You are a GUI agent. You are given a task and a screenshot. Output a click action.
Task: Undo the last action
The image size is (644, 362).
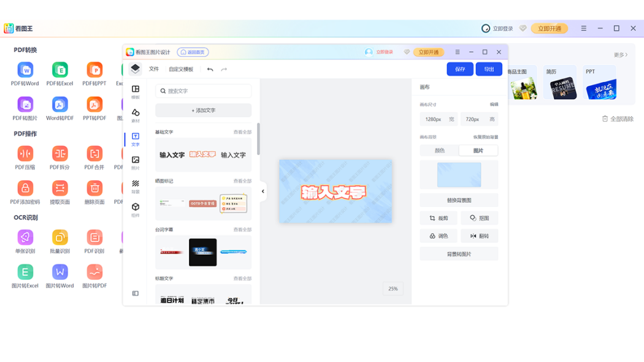click(210, 69)
